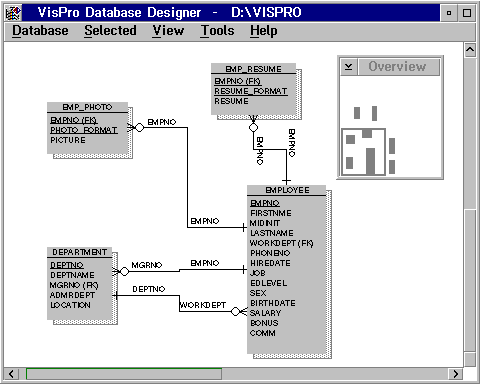
Task: Click the crow's foot circle on EMP_PHOTO relationship
Action: tap(139, 127)
